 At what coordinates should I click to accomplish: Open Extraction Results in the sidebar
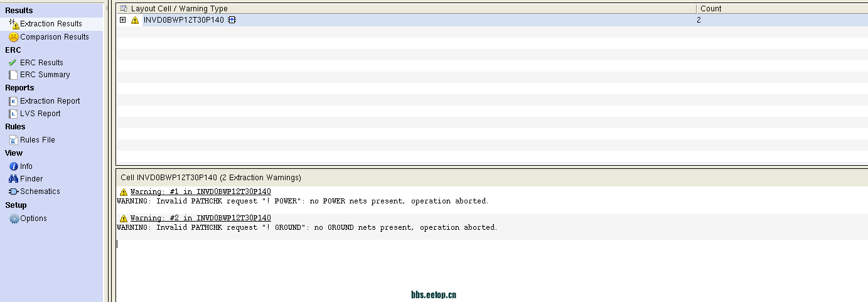pyautogui.click(x=50, y=24)
